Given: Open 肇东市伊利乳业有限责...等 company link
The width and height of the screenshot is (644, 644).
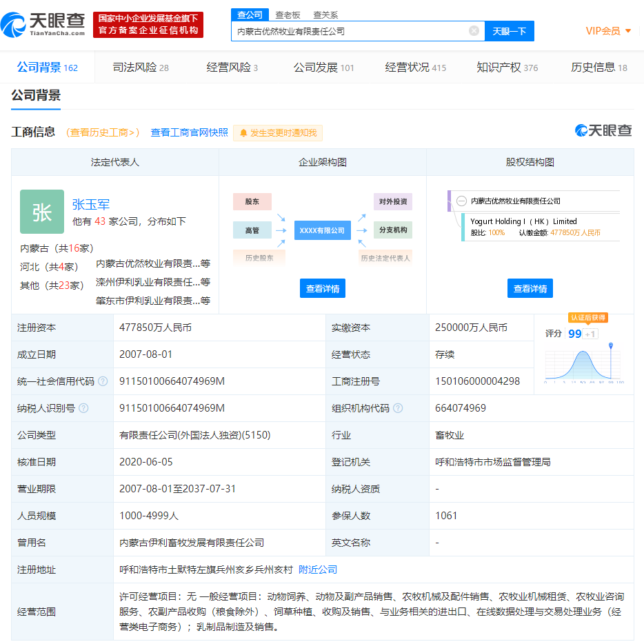Looking at the screenshot, I should point(153,300).
